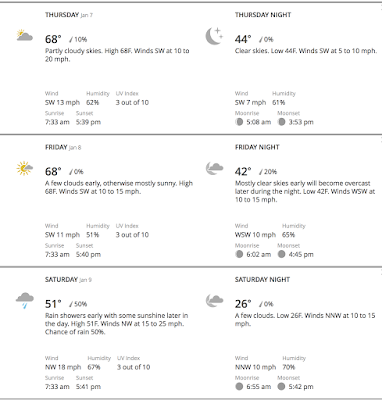
Task: Click Thursday's partly cloudy weather icon
Action: [25, 35]
